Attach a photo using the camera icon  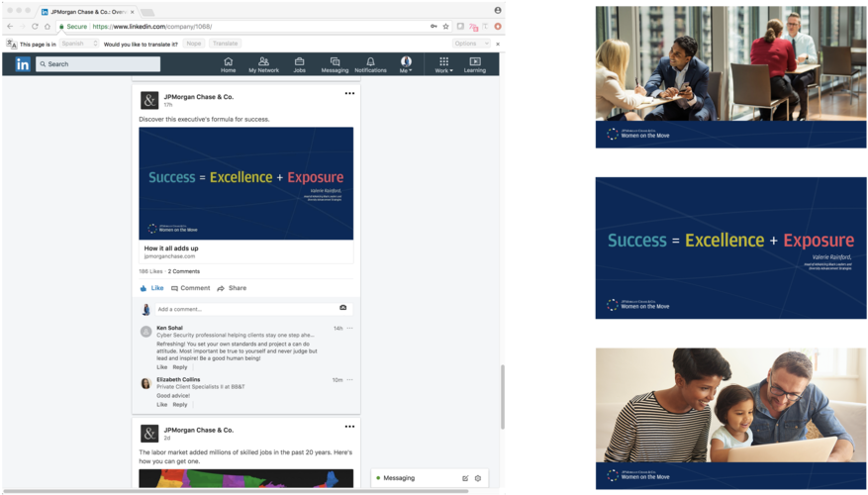tap(343, 309)
